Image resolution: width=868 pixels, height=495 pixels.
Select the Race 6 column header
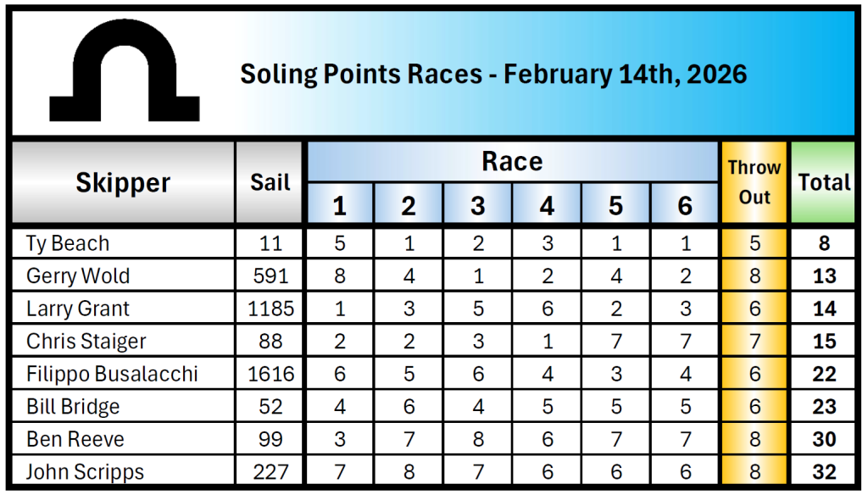pos(685,205)
